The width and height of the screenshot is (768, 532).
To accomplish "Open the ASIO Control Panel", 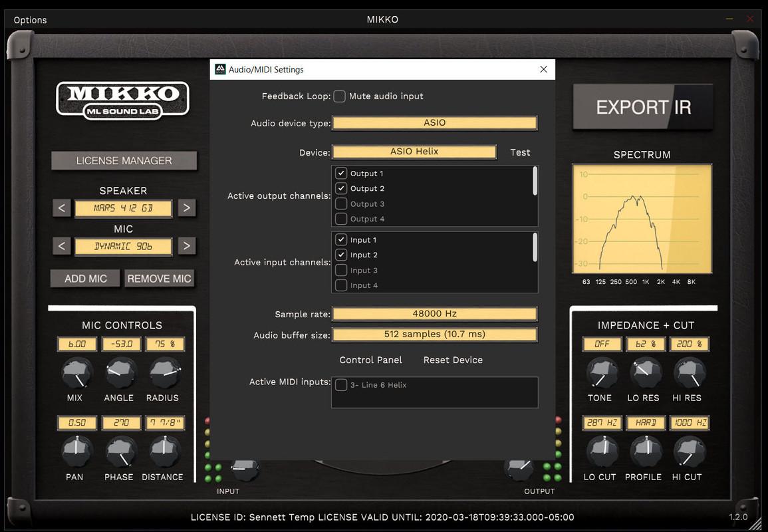I will pyautogui.click(x=371, y=360).
